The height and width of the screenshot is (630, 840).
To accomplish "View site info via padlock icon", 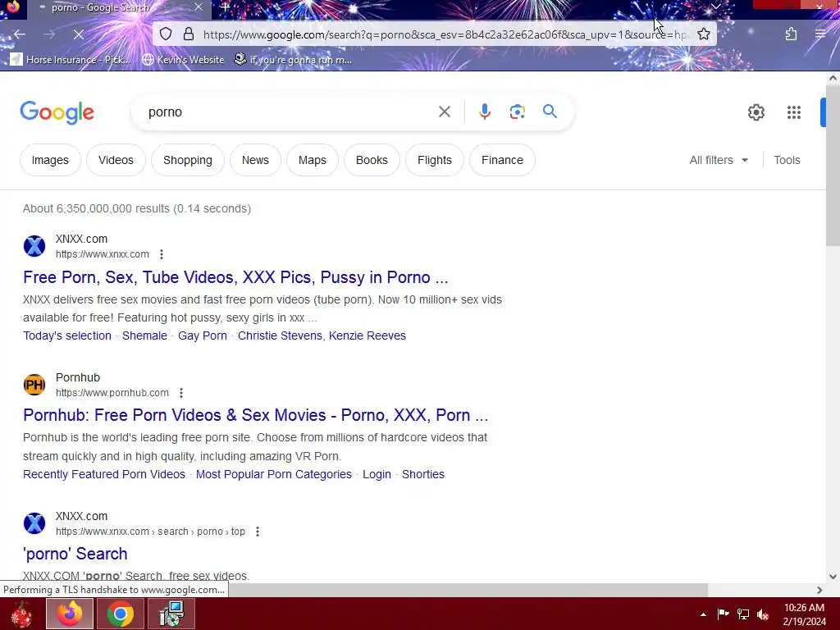I will pos(189,34).
